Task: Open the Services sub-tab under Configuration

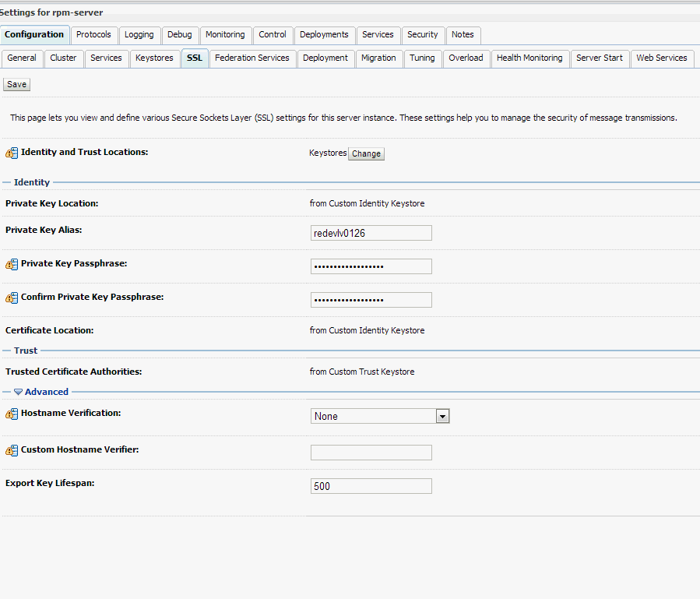Action: click(106, 58)
